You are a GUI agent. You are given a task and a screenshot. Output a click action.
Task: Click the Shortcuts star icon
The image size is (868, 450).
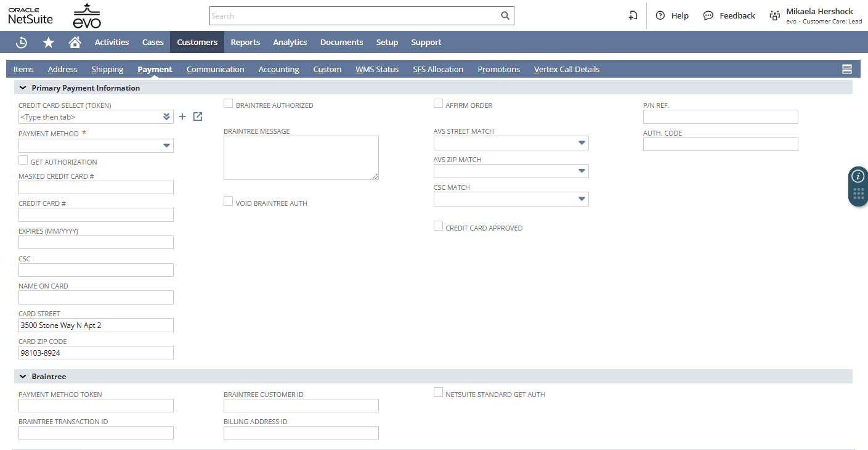coord(48,43)
